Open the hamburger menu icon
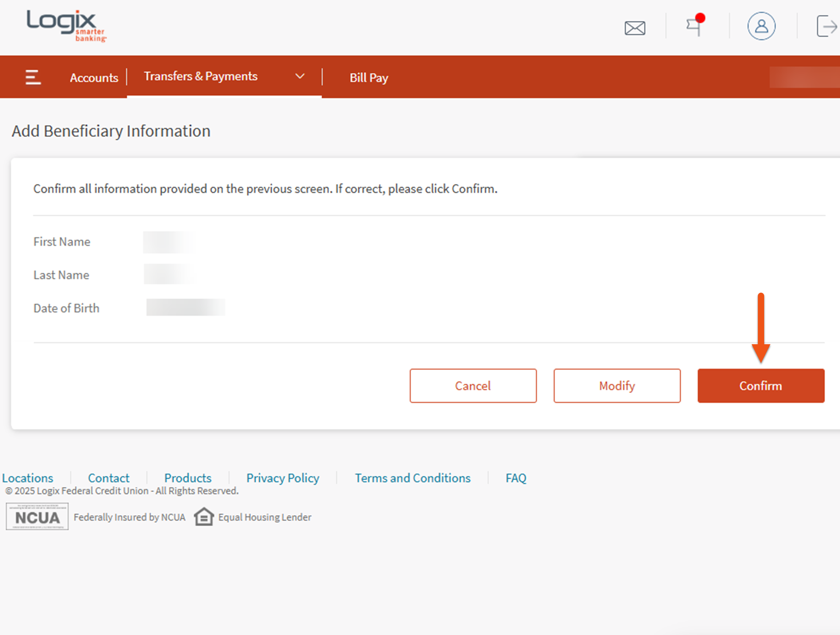Screen dimensions: 840x635 point(33,78)
